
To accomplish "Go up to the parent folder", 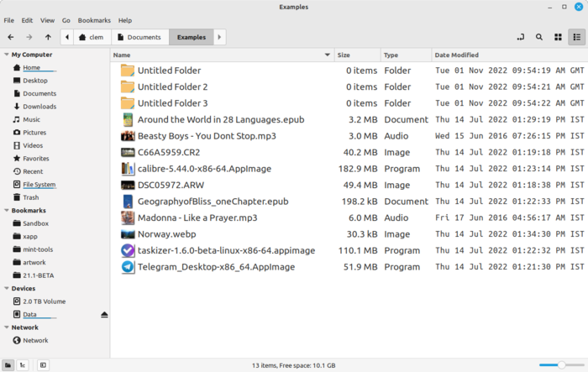I will coord(48,37).
